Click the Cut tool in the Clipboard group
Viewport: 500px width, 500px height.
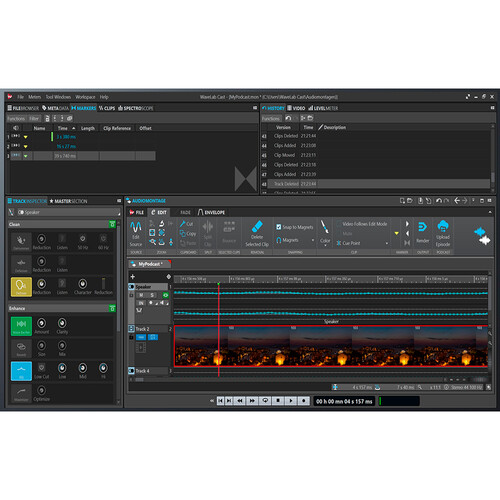pyautogui.click(x=186, y=224)
